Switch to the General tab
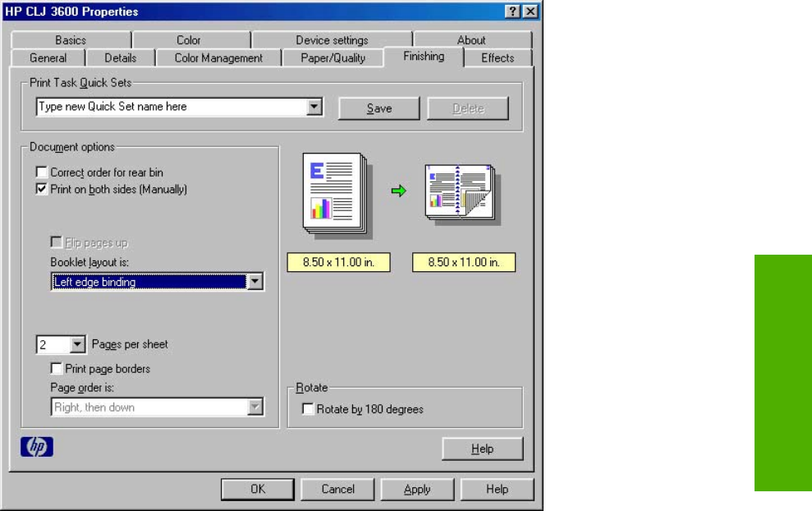Screen dimensions: 812x511 48,58
